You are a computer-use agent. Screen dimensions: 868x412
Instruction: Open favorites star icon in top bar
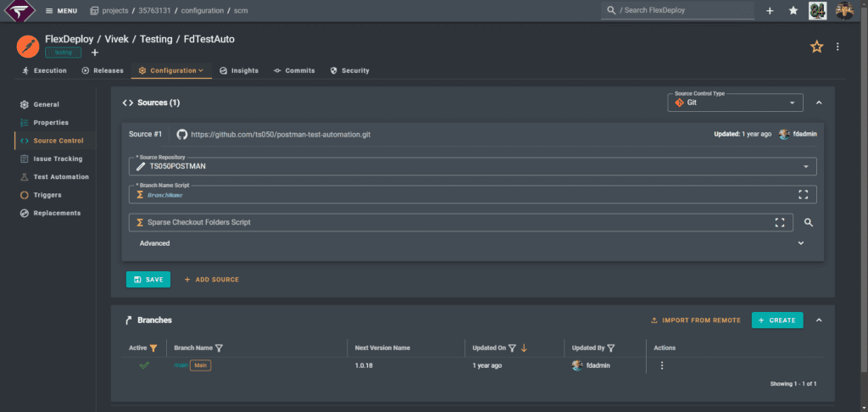[793, 10]
